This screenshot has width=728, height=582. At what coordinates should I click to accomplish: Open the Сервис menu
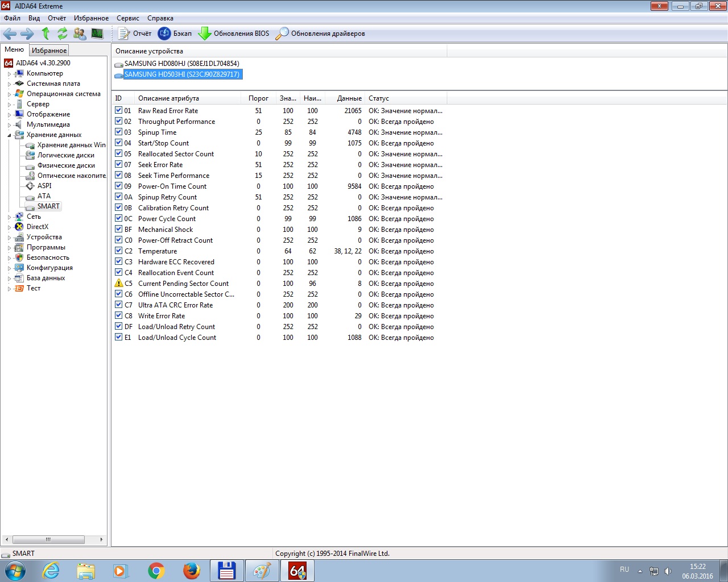127,18
